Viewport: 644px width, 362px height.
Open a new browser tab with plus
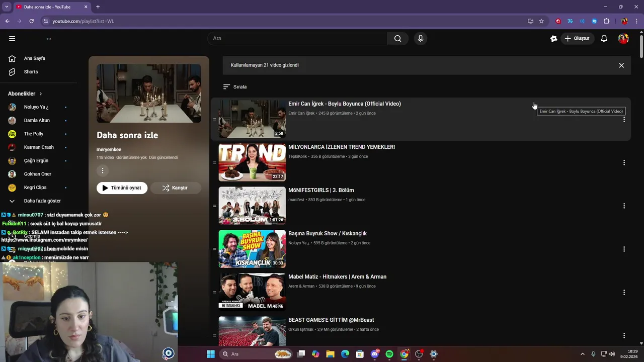(x=98, y=7)
